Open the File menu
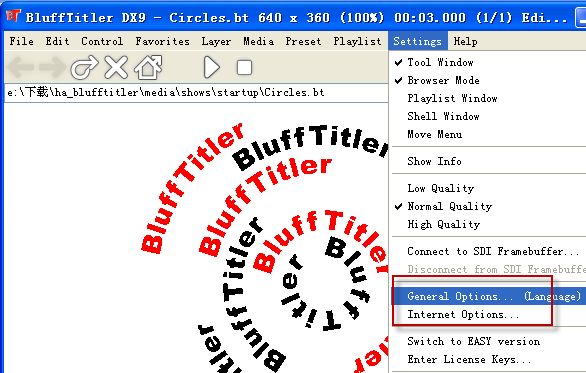 [x=21, y=41]
